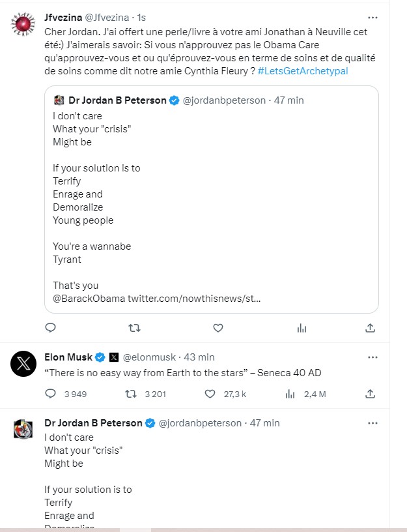The height and width of the screenshot is (532, 407).
Task: Like Elon Musk's Seneca tweet
Action: click(x=210, y=394)
